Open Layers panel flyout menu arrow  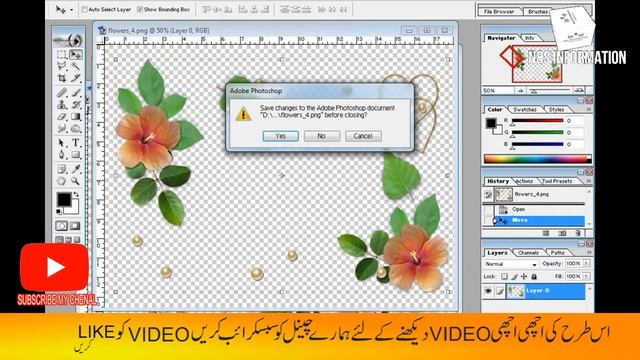coord(589,253)
